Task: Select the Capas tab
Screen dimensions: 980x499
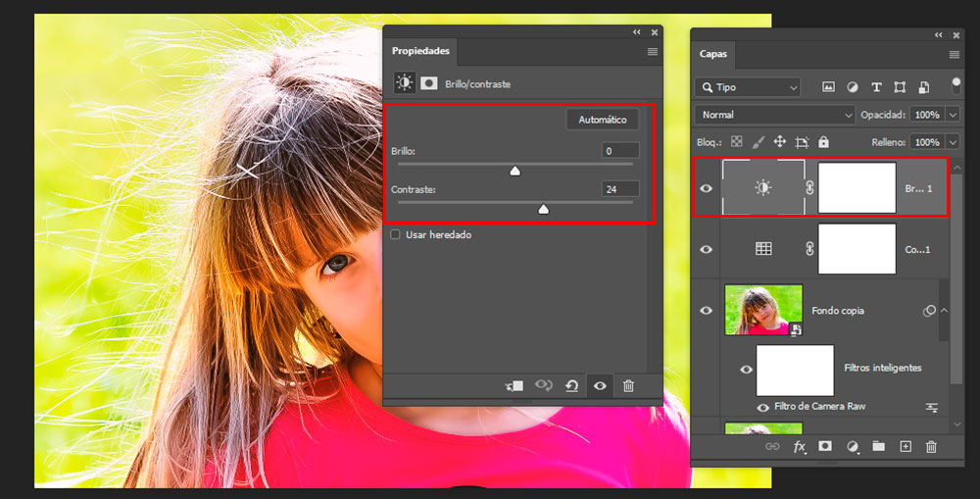Action: (x=713, y=55)
